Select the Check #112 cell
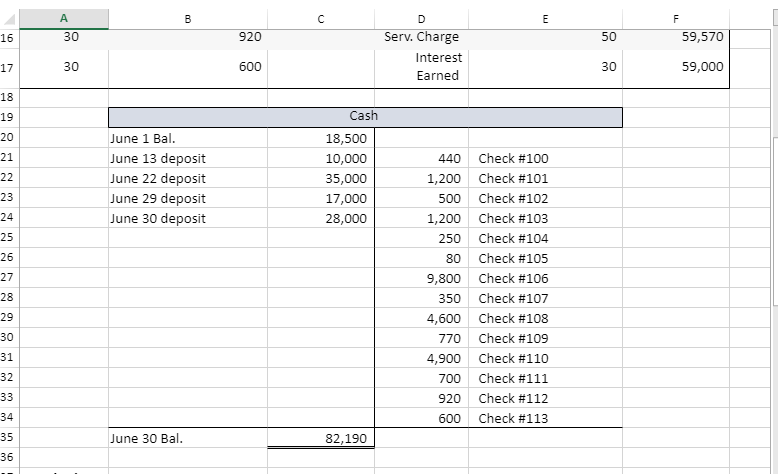The width and height of the screenshot is (778, 474). click(545, 398)
